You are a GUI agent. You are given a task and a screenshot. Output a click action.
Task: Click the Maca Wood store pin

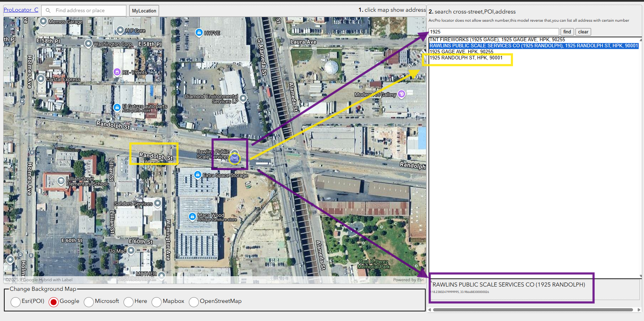point(192,216)
